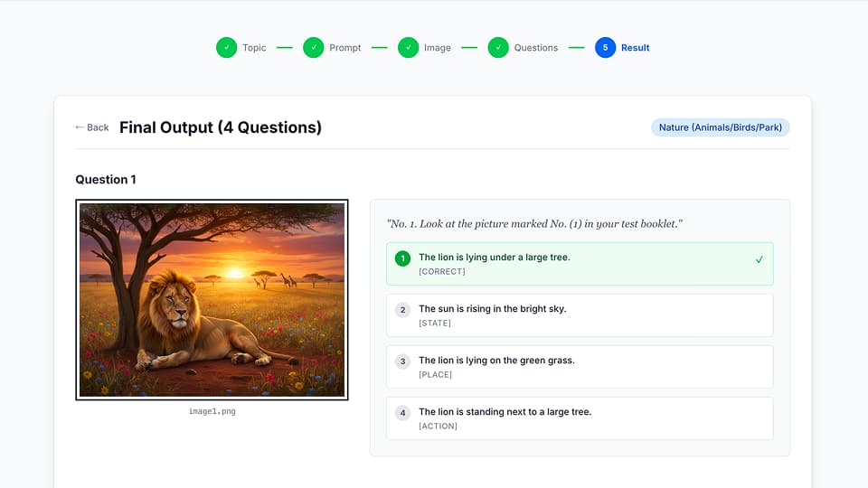868x488 pixels.
Task: Click the image1.png file name caption
Action: [212, 411]
